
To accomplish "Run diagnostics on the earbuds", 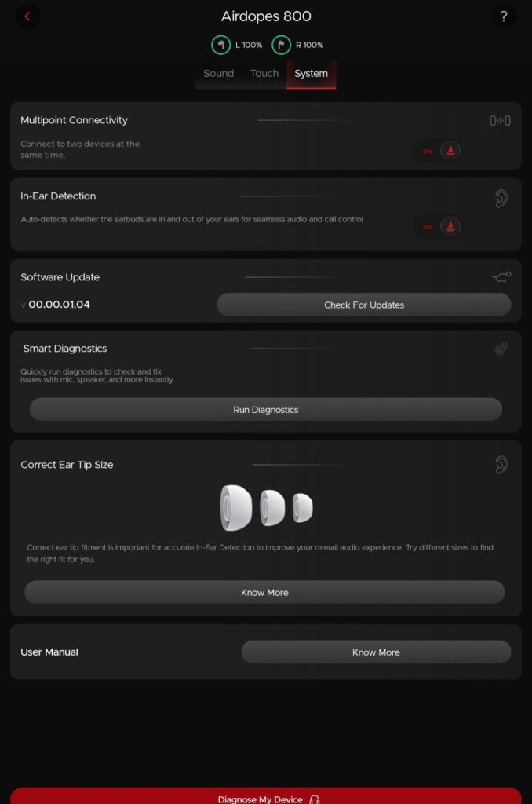I will [x=265, y=409].
